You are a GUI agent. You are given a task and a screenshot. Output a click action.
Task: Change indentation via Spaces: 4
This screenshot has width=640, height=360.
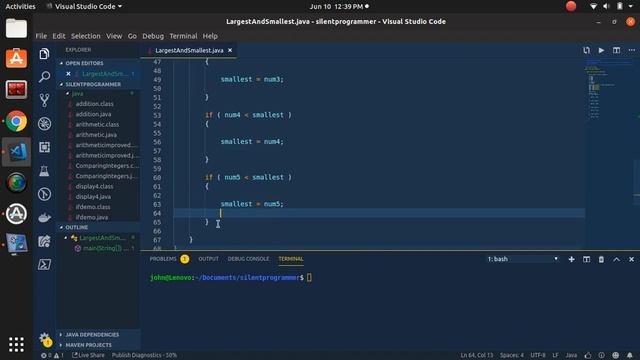[512, 355]
